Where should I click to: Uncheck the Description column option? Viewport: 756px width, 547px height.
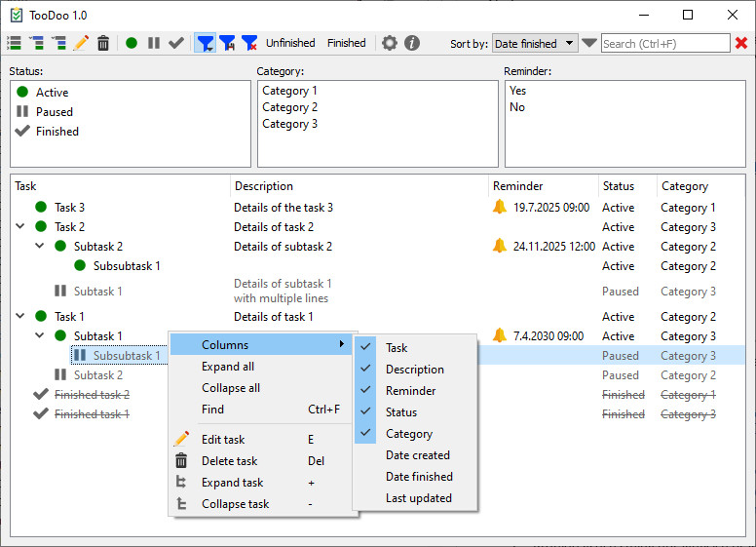[x=417, y=369]
